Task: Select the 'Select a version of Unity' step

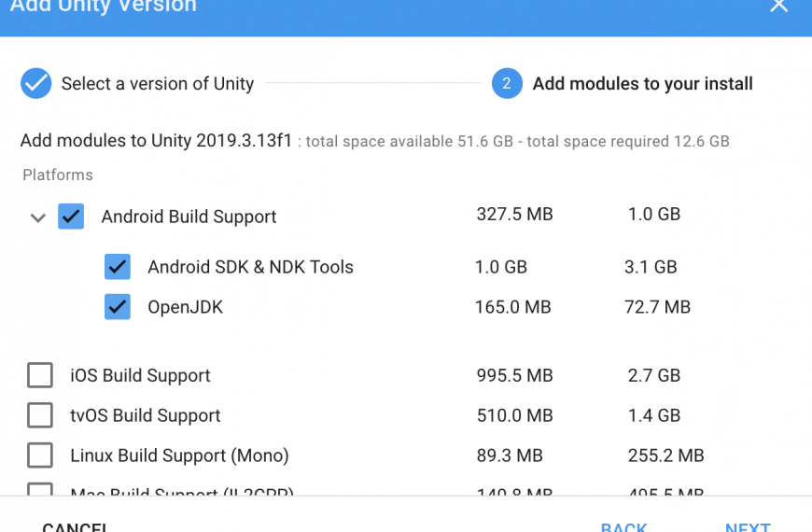Action: (x=158, y=83)
